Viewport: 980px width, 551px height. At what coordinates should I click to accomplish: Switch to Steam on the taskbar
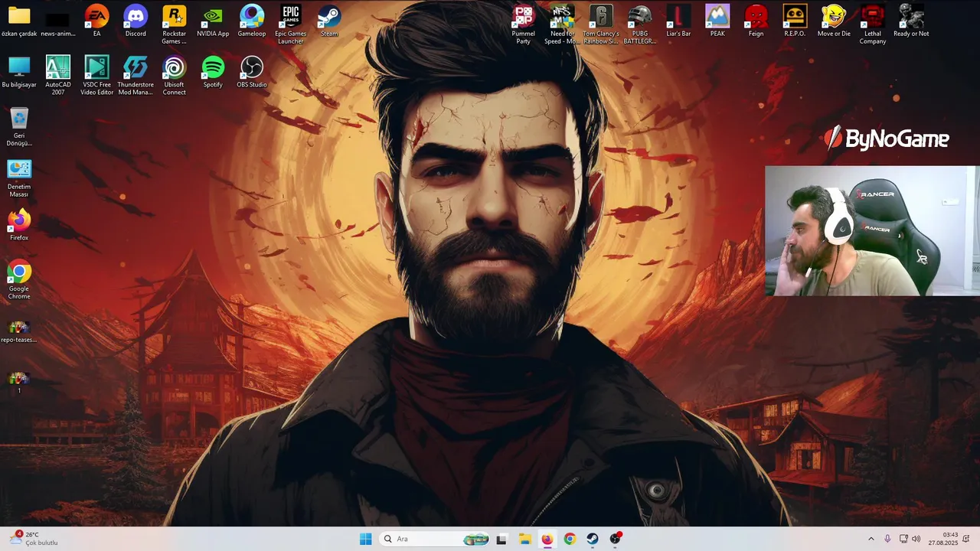(593, 539)
